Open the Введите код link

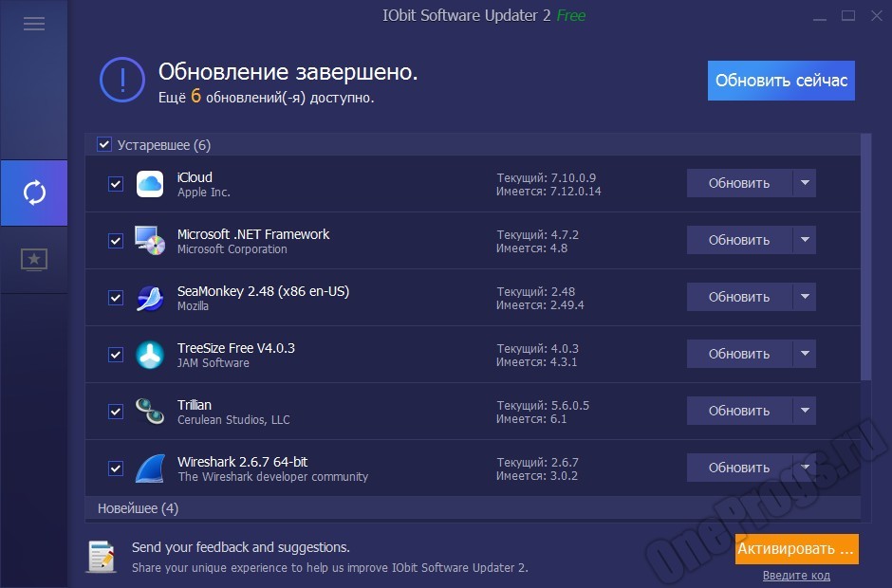click(x=796, y=576)
